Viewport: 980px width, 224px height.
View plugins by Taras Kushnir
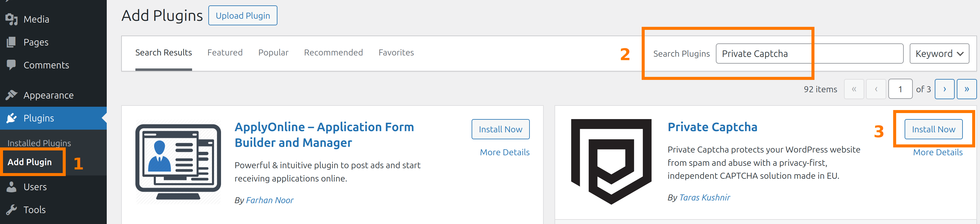click(705, 197)
